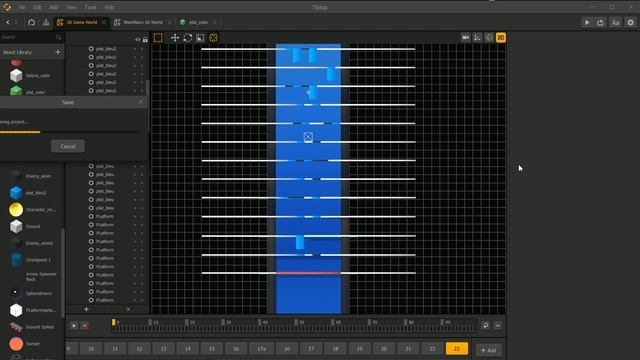Open the Add menu
640x360 pixels.
coord(53,7)
